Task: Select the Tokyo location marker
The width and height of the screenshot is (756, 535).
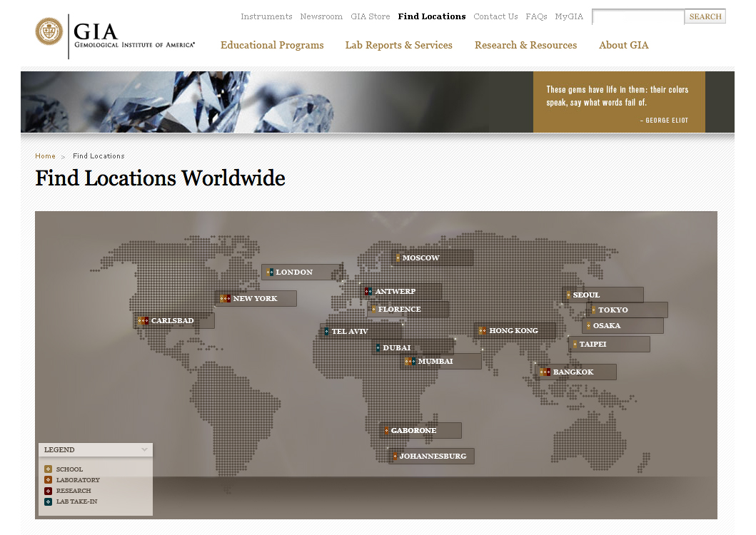Action: (x=628, y=310)
